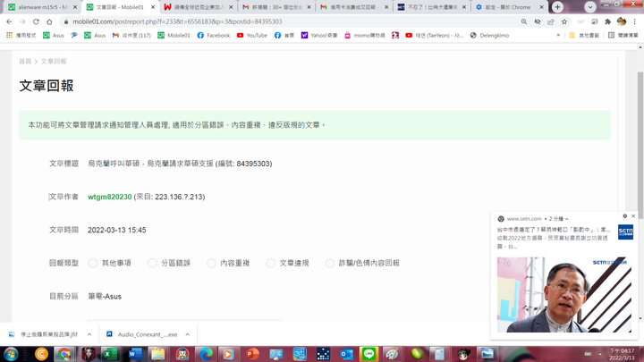Screen dimensions: 644x362
Task: Open the notification news photo
Action: 564,295
